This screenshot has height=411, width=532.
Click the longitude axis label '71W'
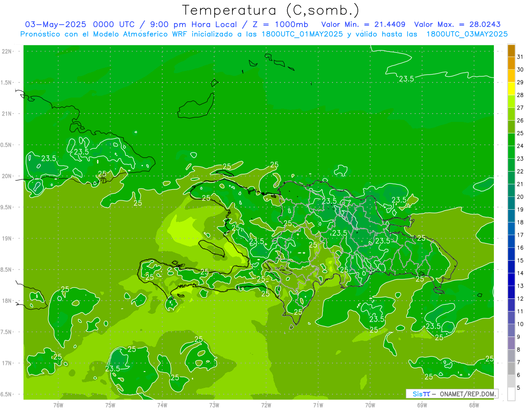pyautogui.click(x=318, y=405)
